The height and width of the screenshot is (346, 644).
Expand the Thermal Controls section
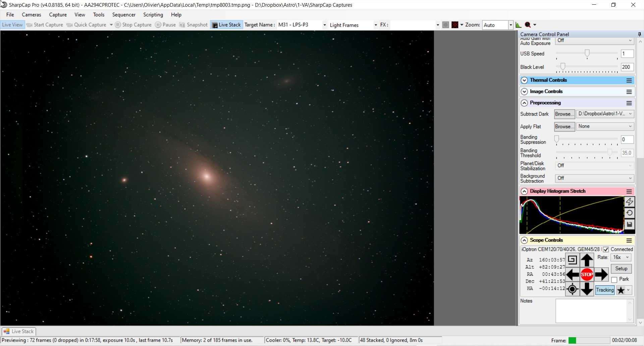(x=524, y=80)
